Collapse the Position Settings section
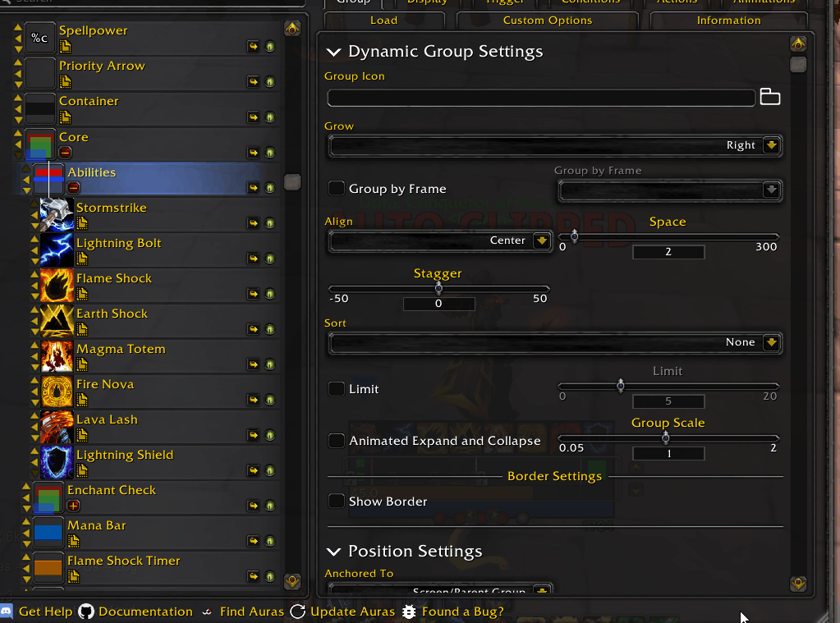Image resolution: width=840 pixels, height=623 pixels. point(333,552)
